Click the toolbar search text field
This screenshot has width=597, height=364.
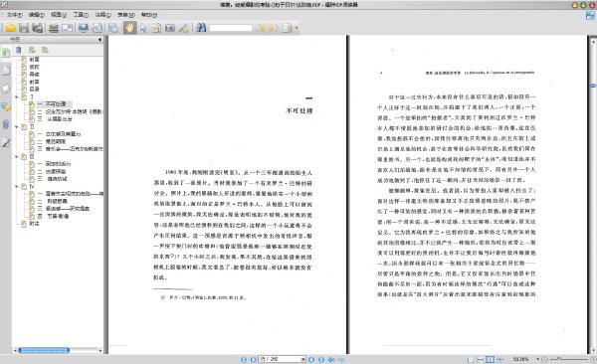[231, 28]
